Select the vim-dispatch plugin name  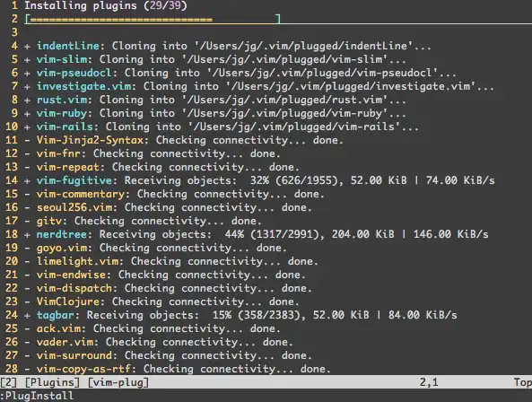click(x=74, y=288)
